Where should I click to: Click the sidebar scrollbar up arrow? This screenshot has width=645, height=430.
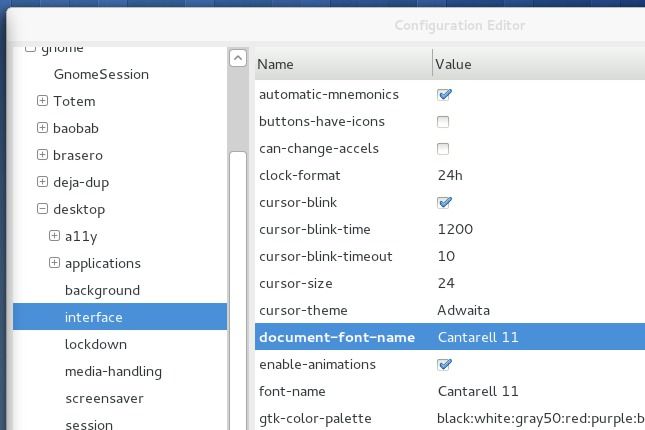pyautogui.click(x=238, y=58)
